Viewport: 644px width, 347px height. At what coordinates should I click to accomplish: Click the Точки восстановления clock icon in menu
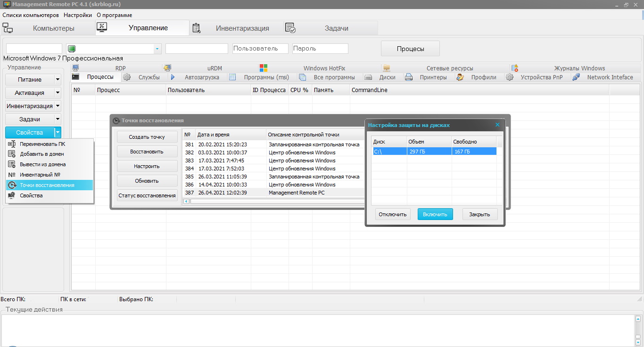[x=12, y=185]
